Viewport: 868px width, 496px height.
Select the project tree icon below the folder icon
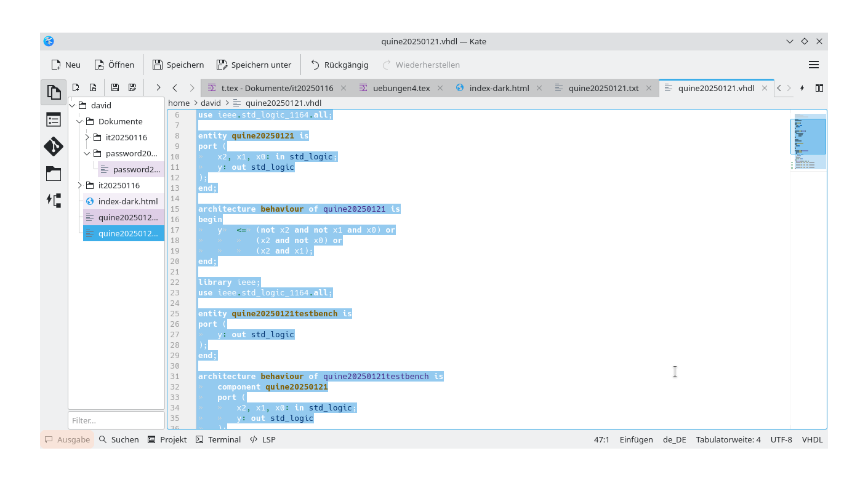coord(54,200)
